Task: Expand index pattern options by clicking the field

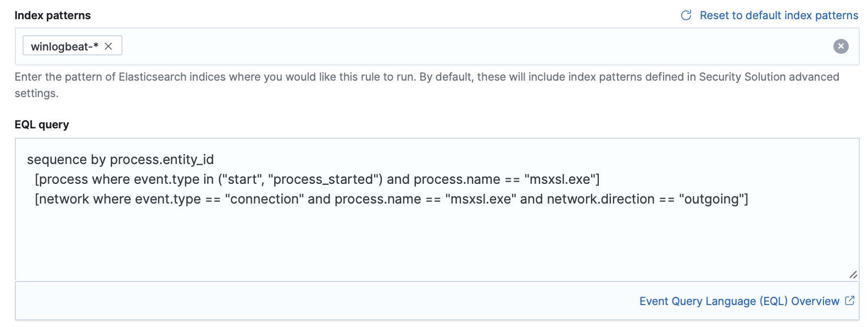Action: click(x=385, y=46)
